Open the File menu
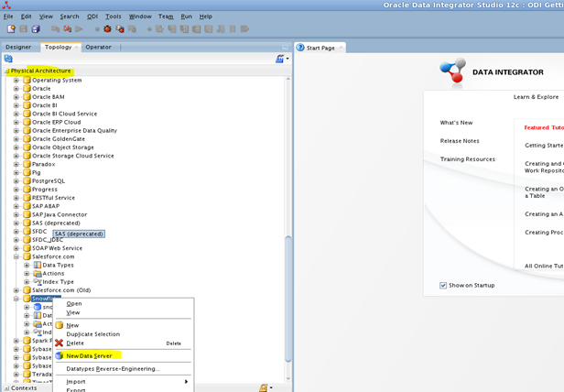Viewport: 564px width, 392px height. 8,16
